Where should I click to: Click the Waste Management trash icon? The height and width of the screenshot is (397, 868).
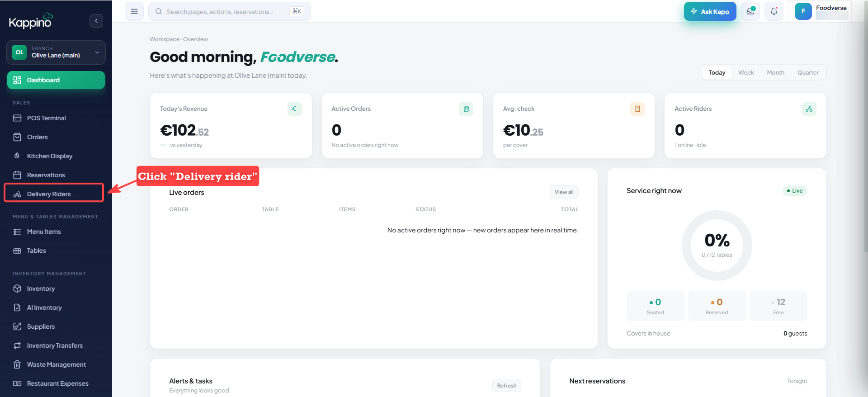coord(17,364)
